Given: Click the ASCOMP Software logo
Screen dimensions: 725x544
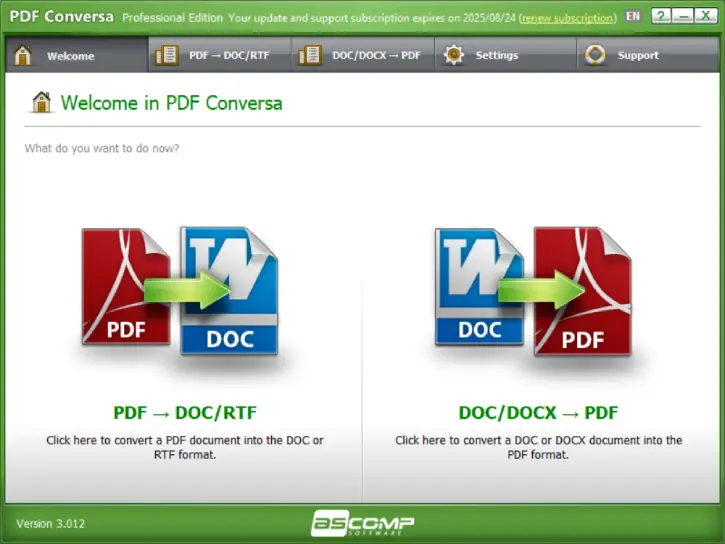Looking at the screenshot, I should [x=362, y=523].
